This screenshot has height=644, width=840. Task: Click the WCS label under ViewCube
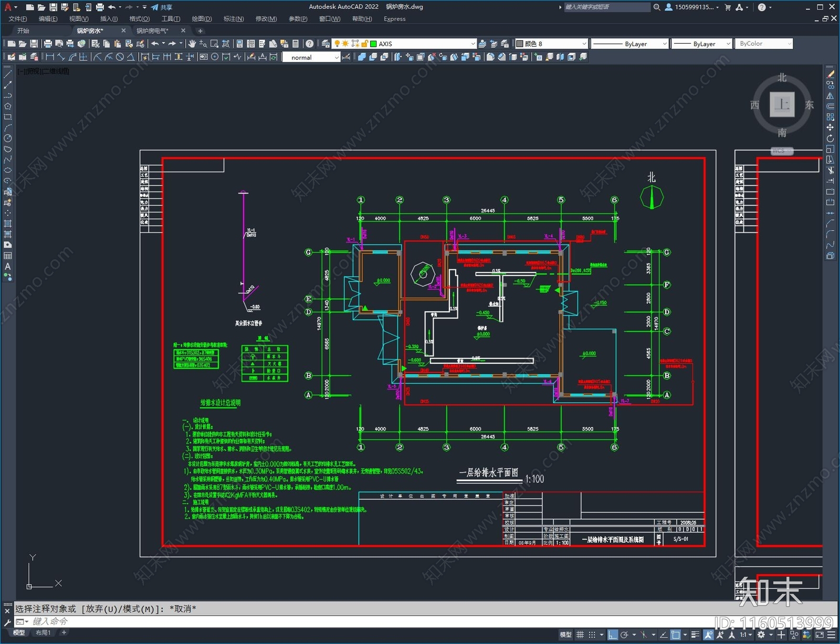782,151
